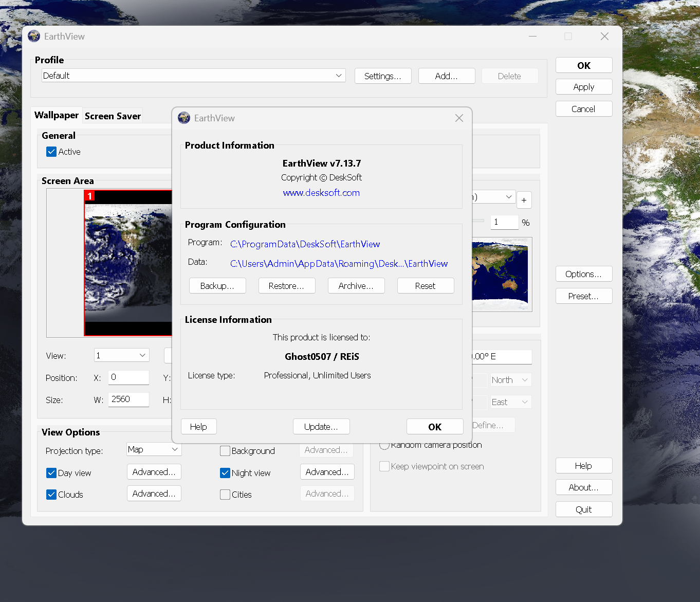Click the EarthView globe icon in main title bar

pos(34,36)
